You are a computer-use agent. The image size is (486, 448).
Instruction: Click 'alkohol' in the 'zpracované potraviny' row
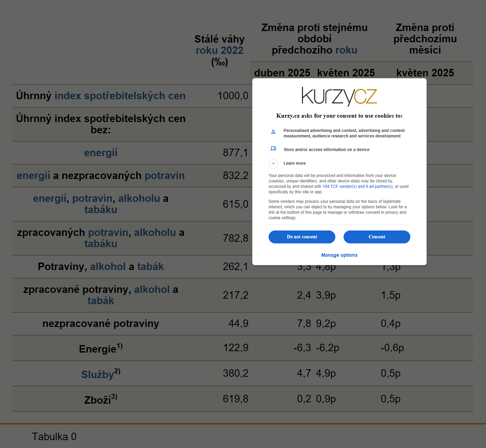(152, 289)
